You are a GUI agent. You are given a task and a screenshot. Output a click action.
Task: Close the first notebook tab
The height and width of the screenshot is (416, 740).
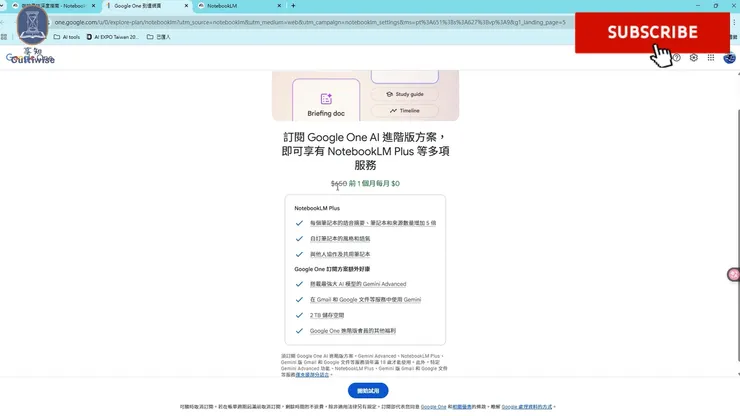[x=93, y=6]
